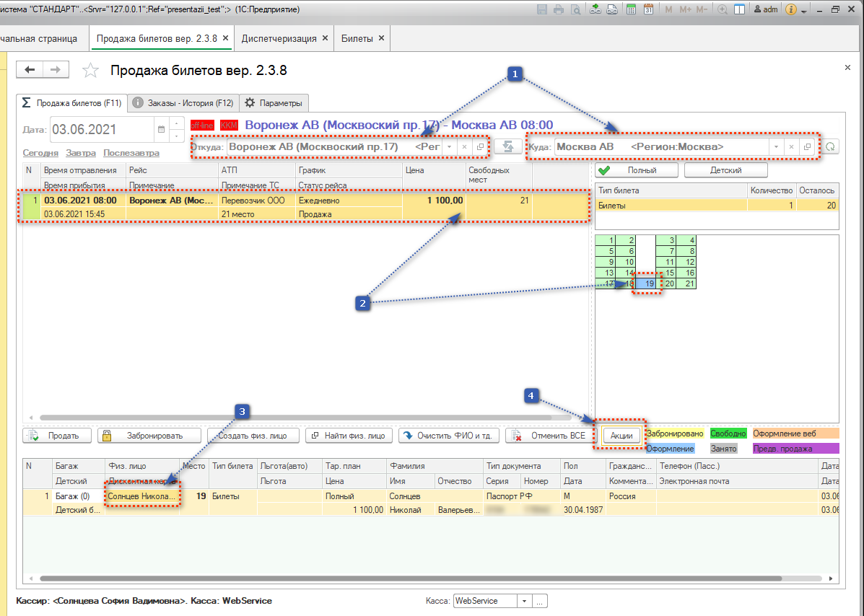The width and height of the screenshot is (864, 616).
Task: Expand the Куда destination dropdown
Action: coord(776,146)
